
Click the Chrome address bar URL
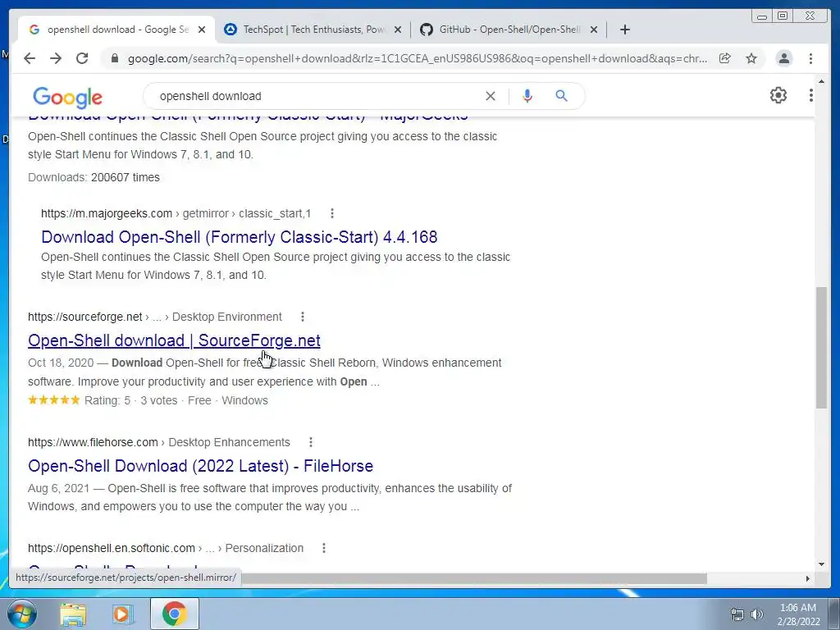pos(418,58)
